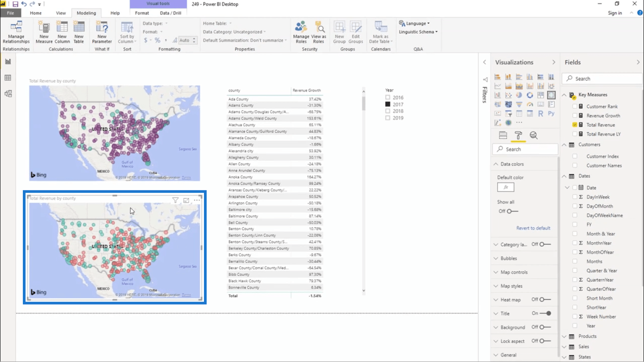Toggle the Heat map switch
This screenshot has width=644, height=362.
(x=545, y=299)
